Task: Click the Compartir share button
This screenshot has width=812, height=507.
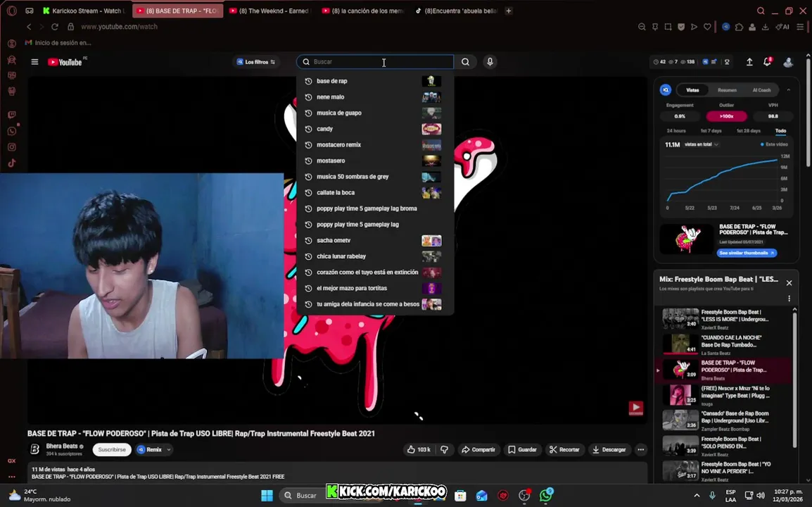Action: [x=478, y=449]
